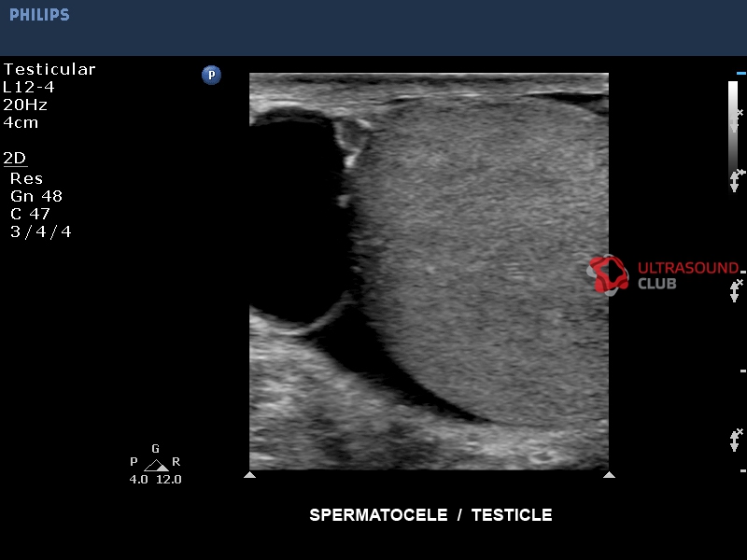Image resolution: width=747 pixels, height=560 pixels.
Task: Click the Gn 48 gain value
Action: [x=36, y=196]
